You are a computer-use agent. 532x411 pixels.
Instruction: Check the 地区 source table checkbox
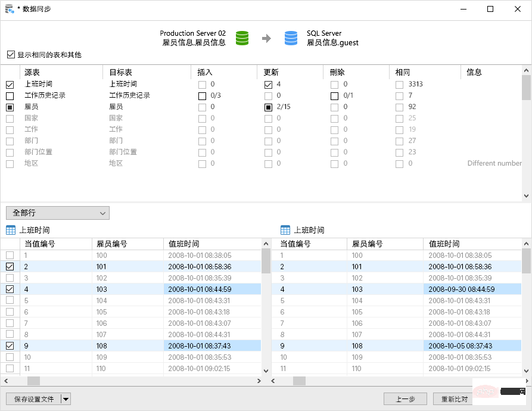(x=10, y=164)
